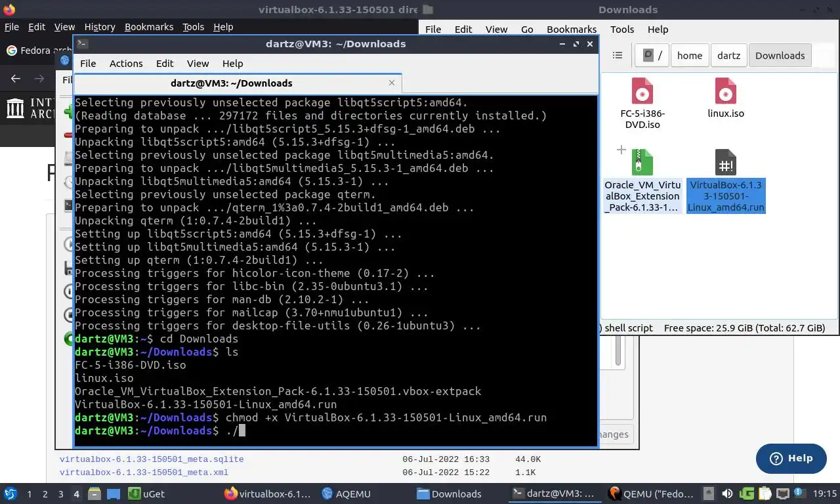This screenshot has height=504, width=840.
Task: Select the VirtualBox .run shell script icon
Action: point(725,163)
